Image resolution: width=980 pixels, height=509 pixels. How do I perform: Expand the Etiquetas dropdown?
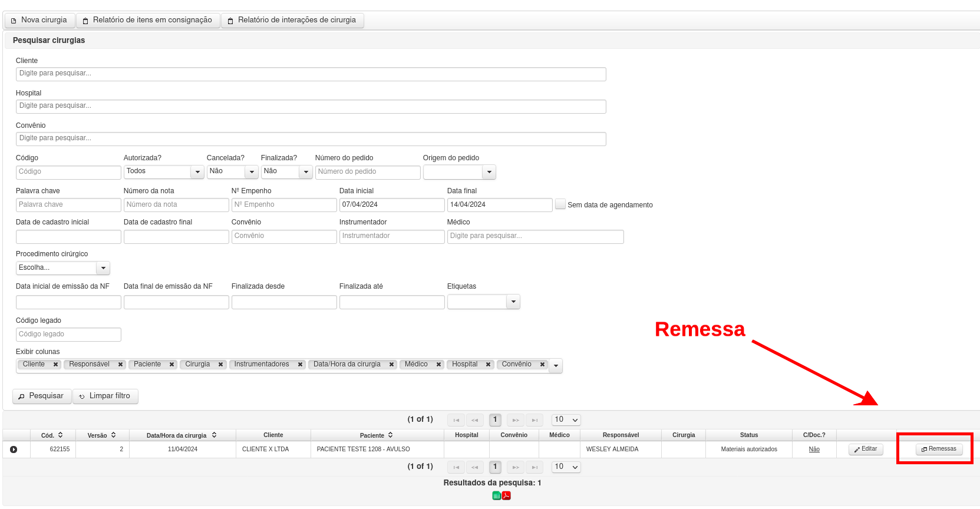(x=513, y=302)
